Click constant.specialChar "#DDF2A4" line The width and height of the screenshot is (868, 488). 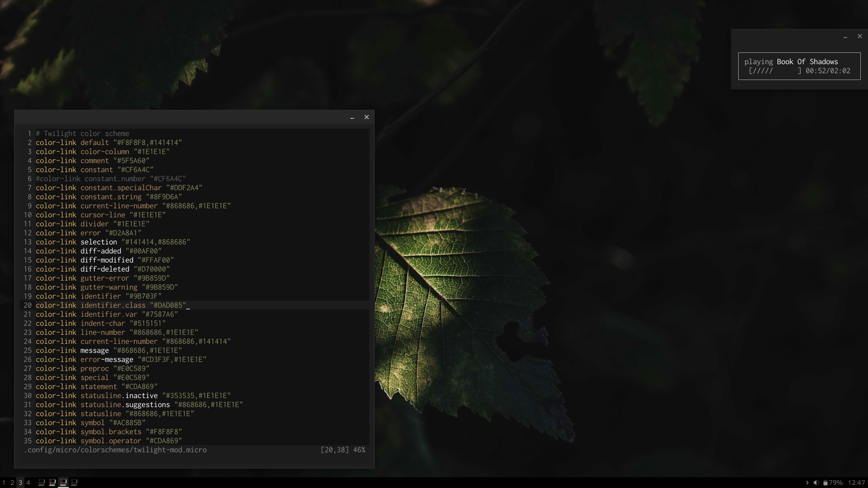coord(119,188)
